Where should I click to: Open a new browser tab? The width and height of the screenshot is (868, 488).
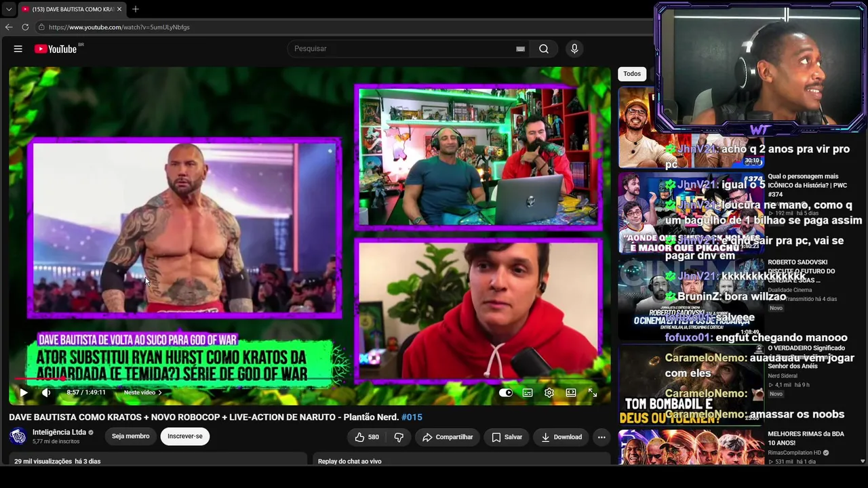click(x=136, y=9)
